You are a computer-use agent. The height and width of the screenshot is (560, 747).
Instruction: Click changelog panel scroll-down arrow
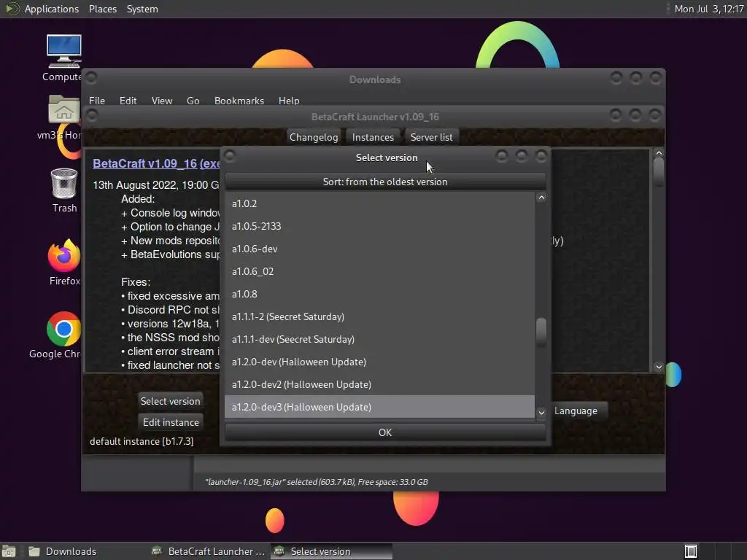pos(659,367)
